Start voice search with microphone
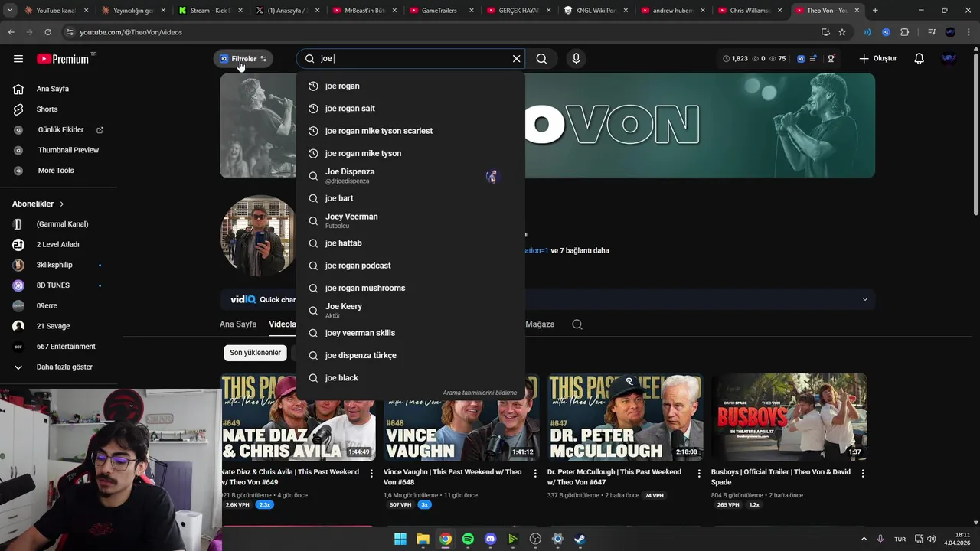The height and width of the screenshot is (551, 980). 576,59
